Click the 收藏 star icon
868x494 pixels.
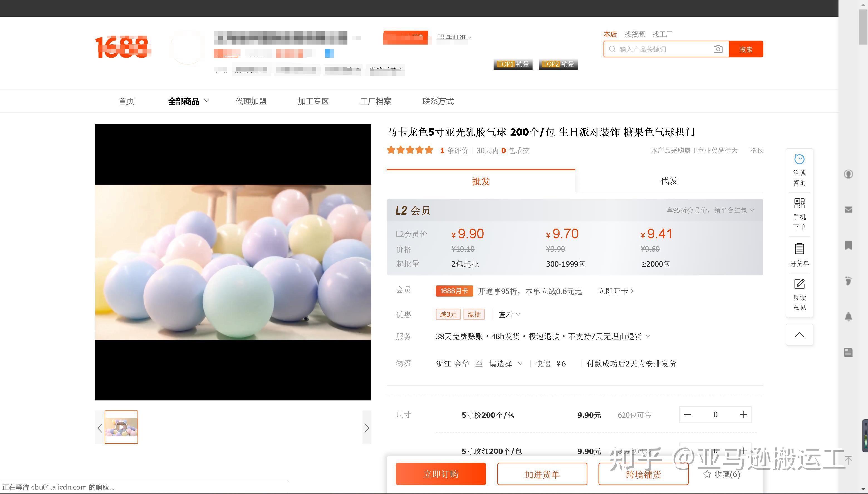(x=707, y=474)
